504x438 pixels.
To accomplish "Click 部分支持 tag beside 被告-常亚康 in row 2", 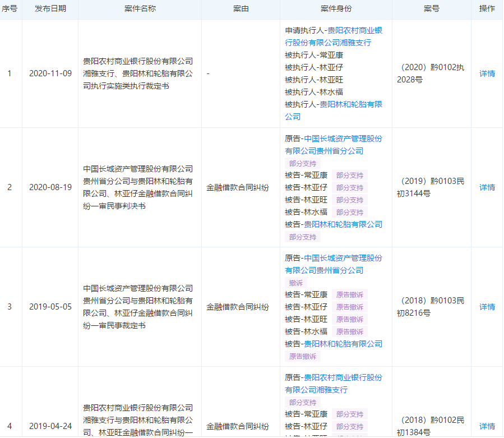I will [350, 176].
